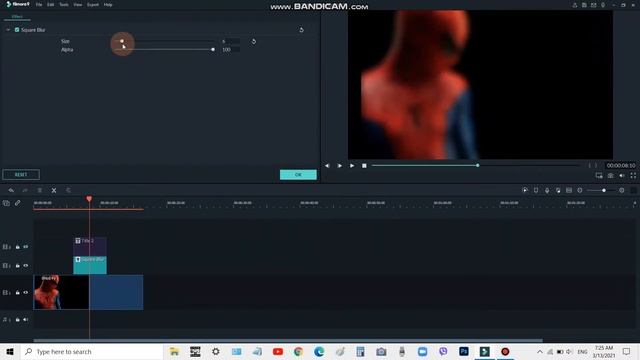Click the render preview icon
The width and height of the screenshot is (640, 360).
(x=525, y=190)
